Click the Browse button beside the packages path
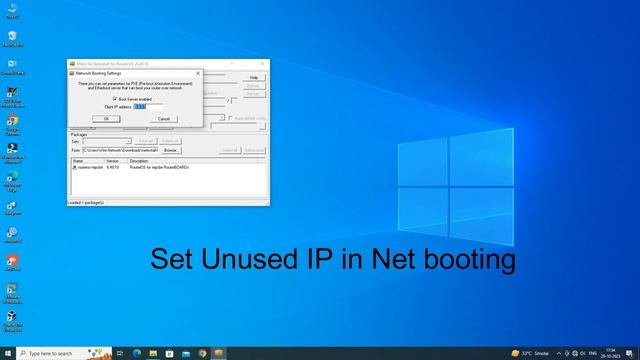This screenshot has width=640, height=360. click(171, 150)
